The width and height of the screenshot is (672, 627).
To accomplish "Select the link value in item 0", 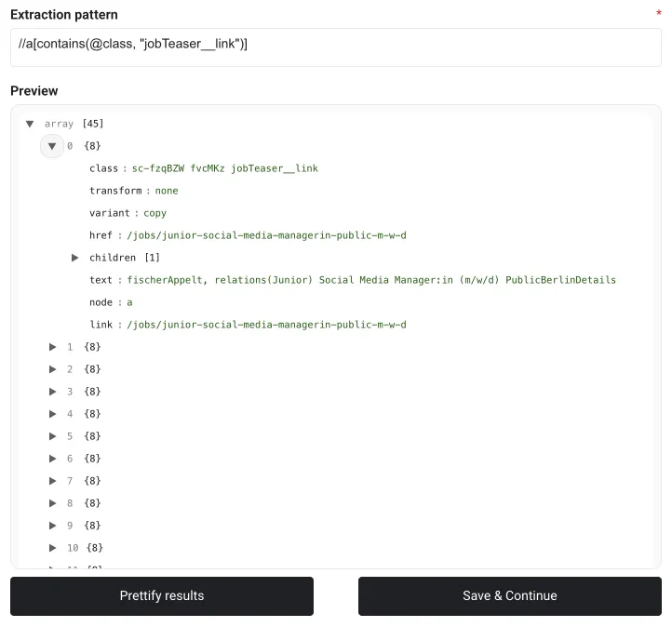I will [x=266, y=325].
